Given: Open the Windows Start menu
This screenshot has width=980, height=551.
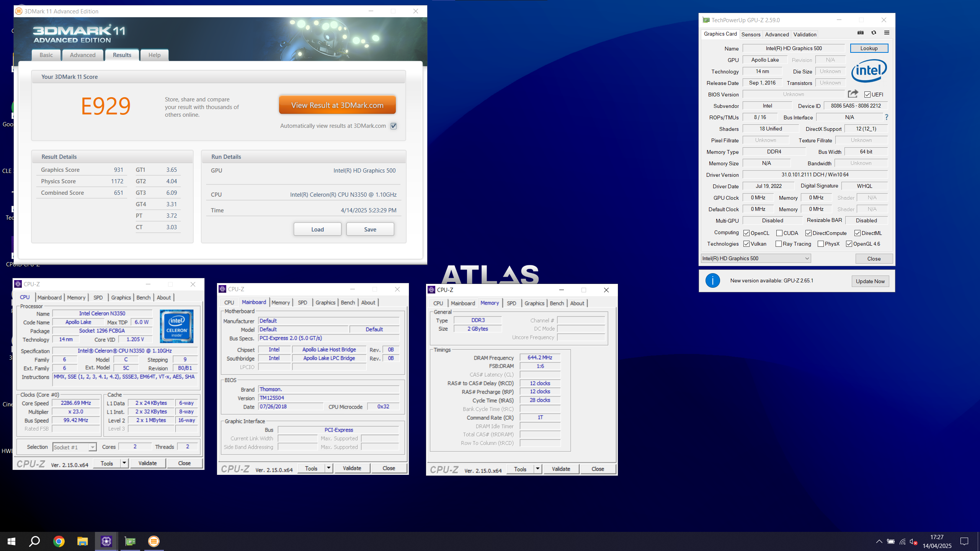Looking at the screenshot, I should point(11,541).
